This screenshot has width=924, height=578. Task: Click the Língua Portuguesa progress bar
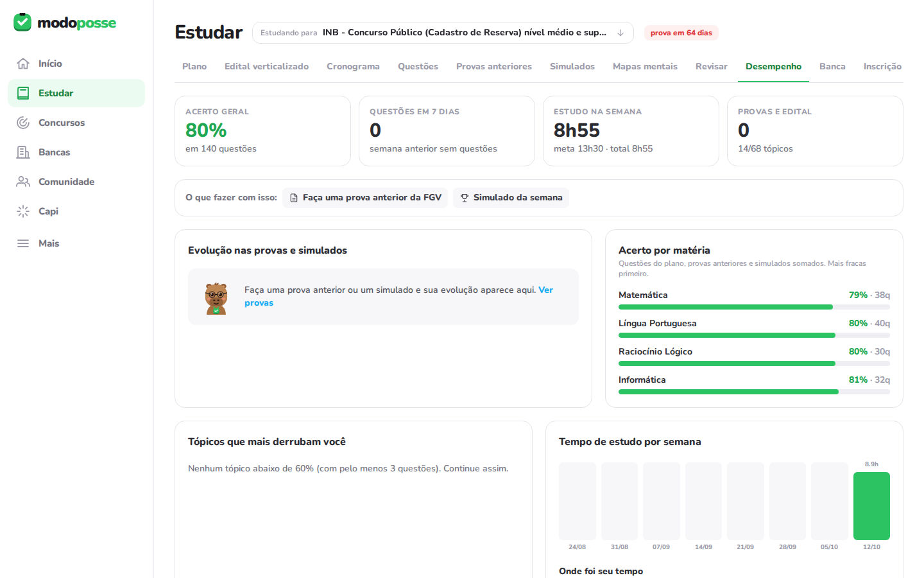(754, 335)
